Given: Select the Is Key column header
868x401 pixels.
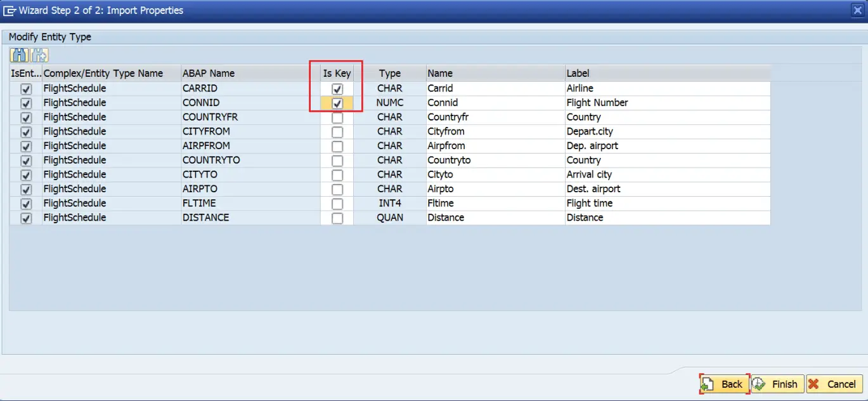Looking at the screenshot, I should [x=337, y=74].
